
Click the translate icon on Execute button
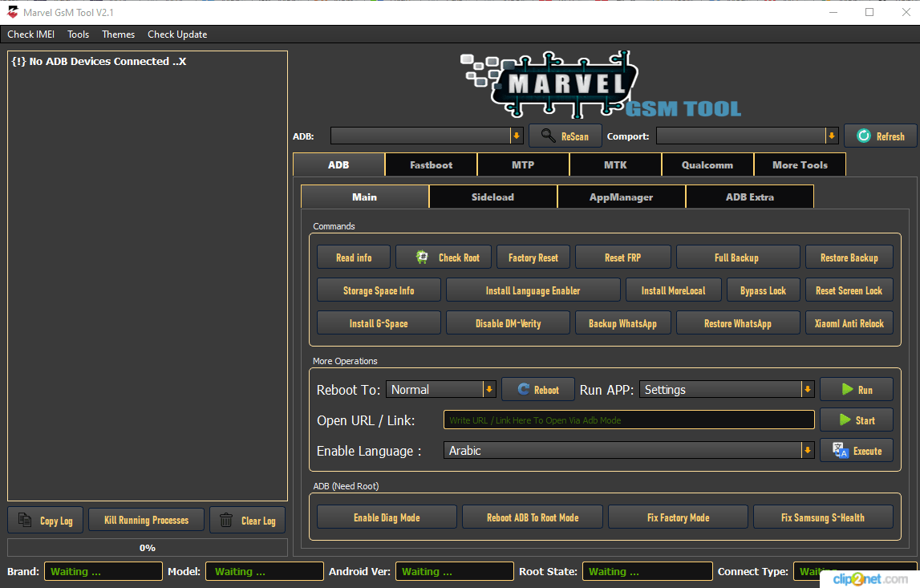[x=842, y=450]
